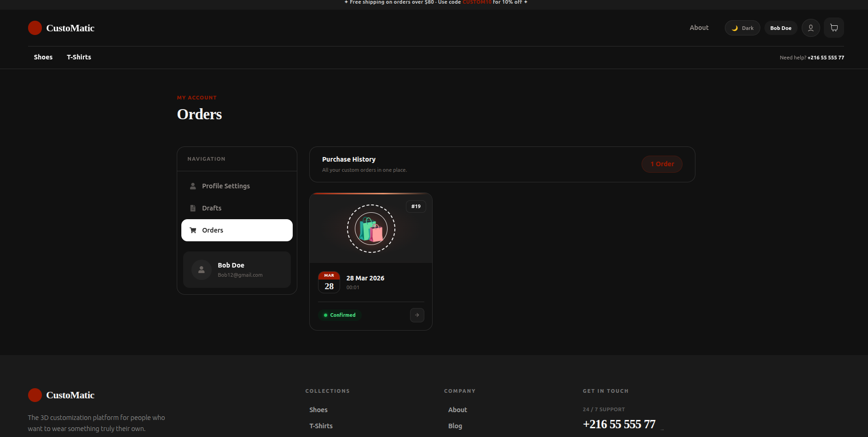This screenshot has height=437, width=868.
Task: Click the Bob Doe header button
Action: 781,28
